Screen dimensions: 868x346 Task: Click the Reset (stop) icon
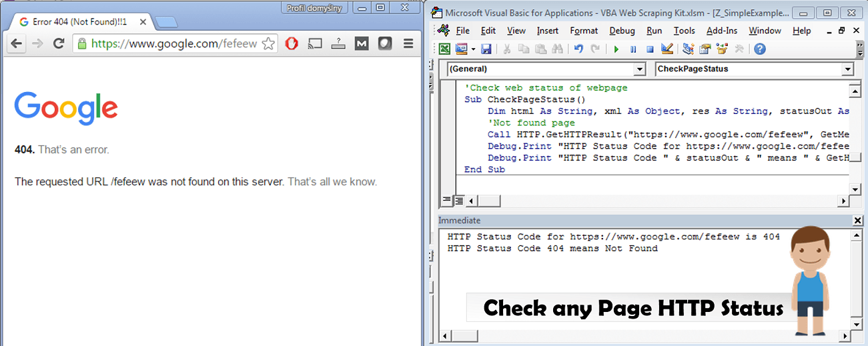[x=649, y=49]
